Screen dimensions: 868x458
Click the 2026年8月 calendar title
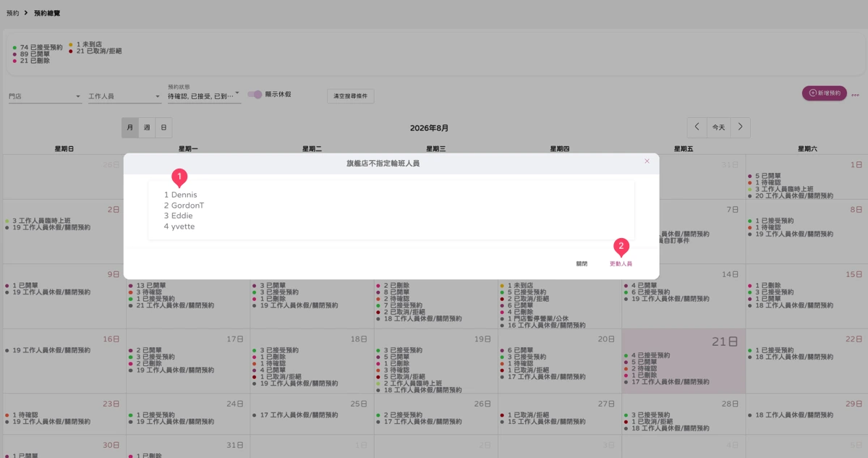pyautogui.click(x=429, y=128)
